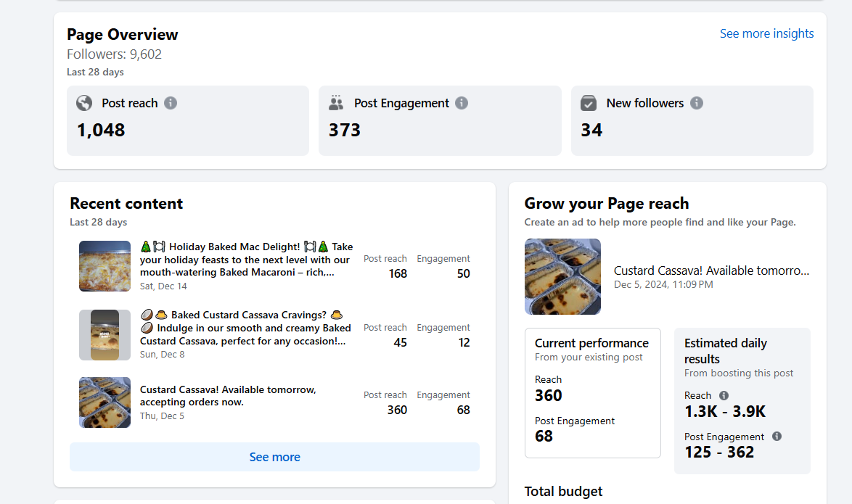Image resolution: width=852 pixels, height=504 pixels.
Task: Click the New followers info icon
Action: coord(697,103)
